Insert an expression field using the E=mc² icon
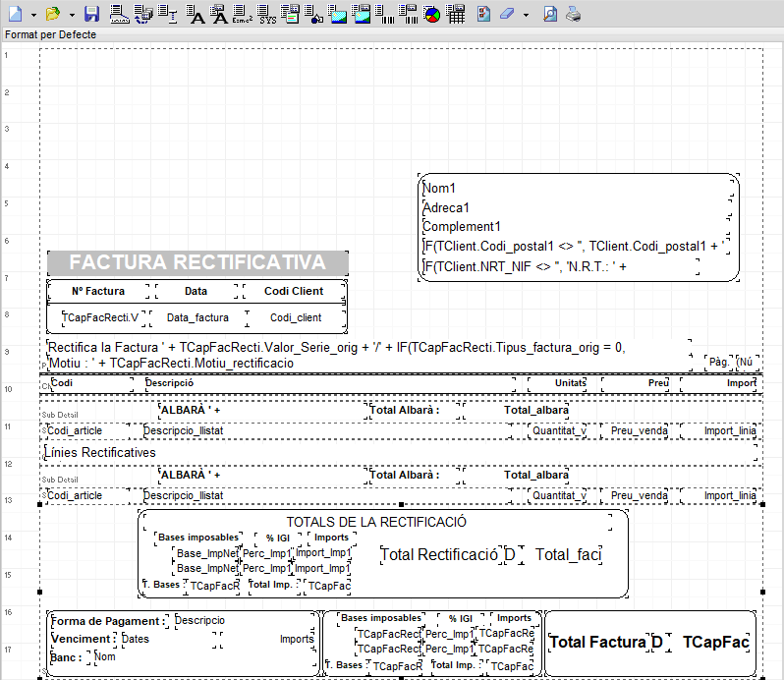Image resolution: width=784 pixels, height=680 pixels. pyautogui.click(x=242, y=14)
